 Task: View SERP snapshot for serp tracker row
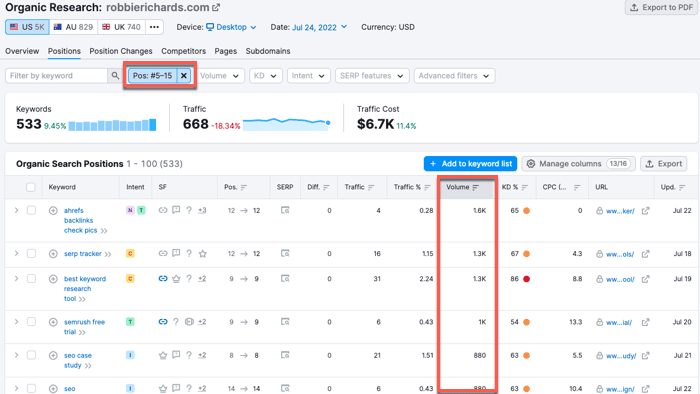pos(285,253)
